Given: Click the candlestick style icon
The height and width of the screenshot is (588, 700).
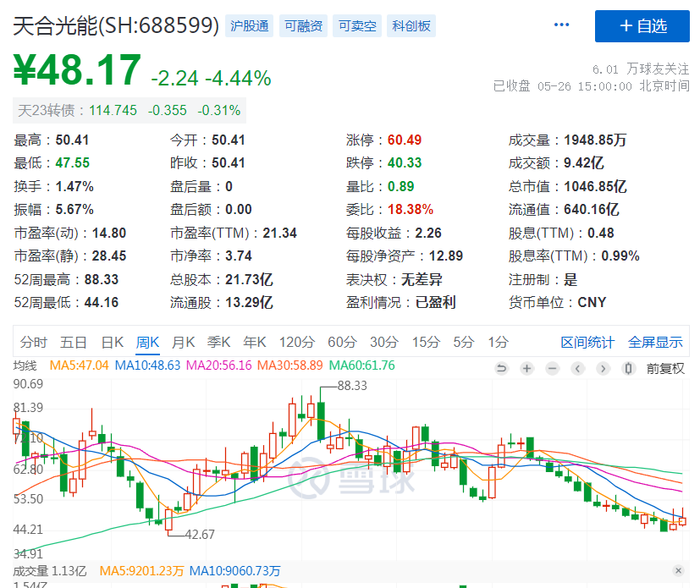Looking at the screenshot, I should (629, 369).
